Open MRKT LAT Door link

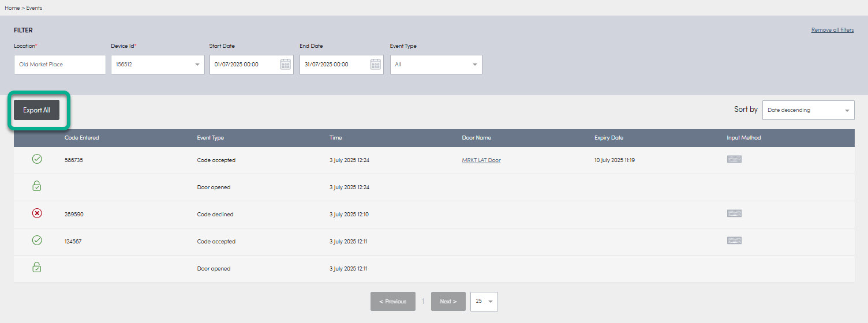pyautogui.click(x=481, y=160)
